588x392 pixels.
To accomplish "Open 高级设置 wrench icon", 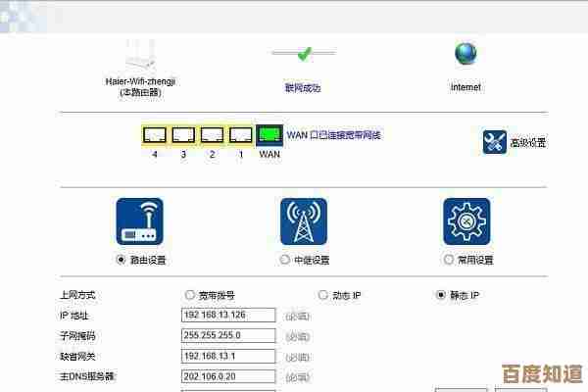I will [x=495, y=142].
